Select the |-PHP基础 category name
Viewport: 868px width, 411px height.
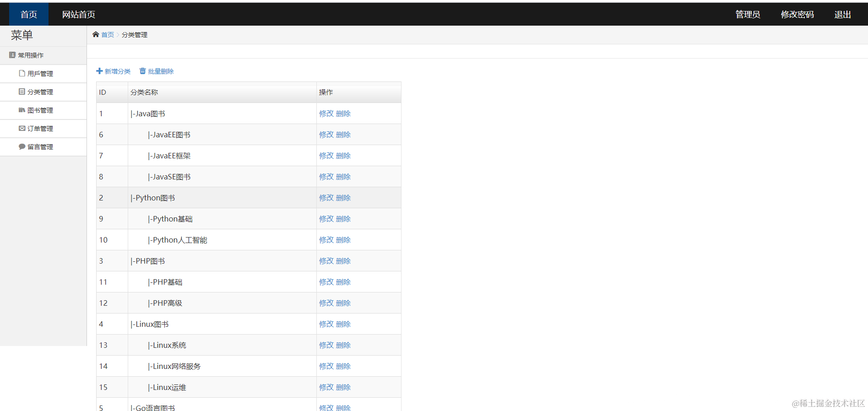pos(165,282)
